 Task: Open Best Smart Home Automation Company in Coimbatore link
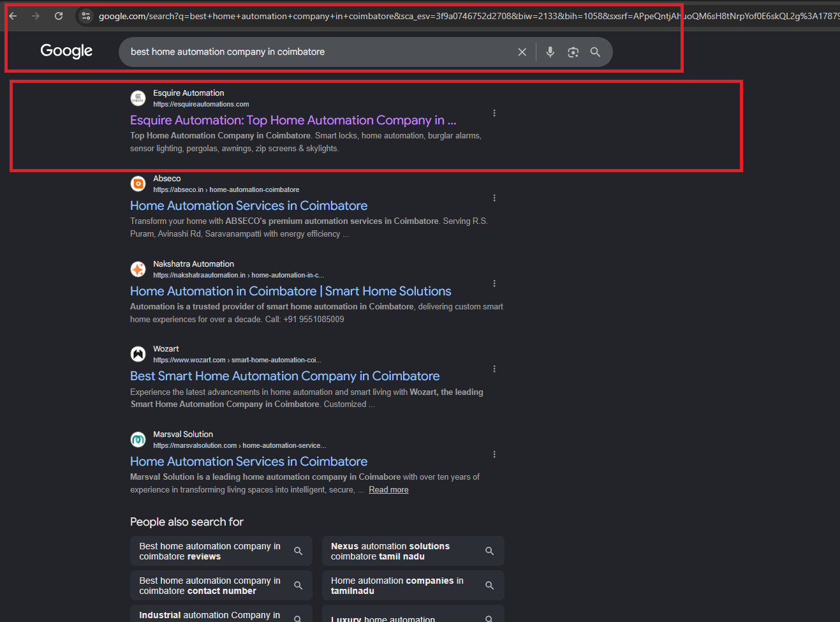click(285, 376)
